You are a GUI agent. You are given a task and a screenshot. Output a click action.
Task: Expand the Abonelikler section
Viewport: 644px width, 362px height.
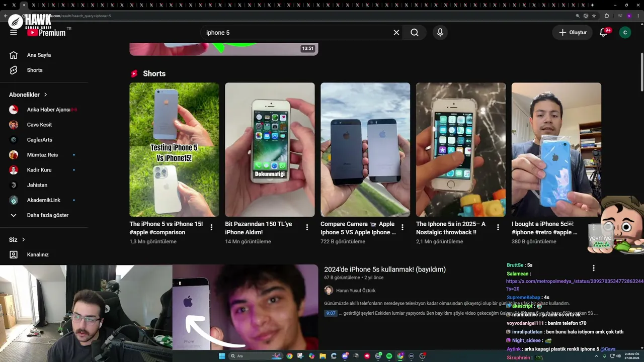28,95
